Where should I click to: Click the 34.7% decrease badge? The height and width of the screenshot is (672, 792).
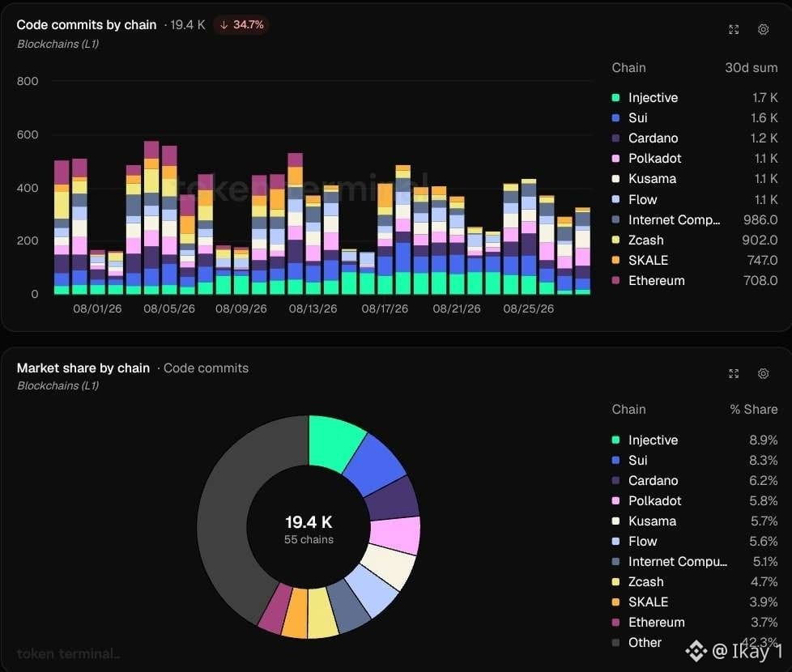tap(242, 25)
